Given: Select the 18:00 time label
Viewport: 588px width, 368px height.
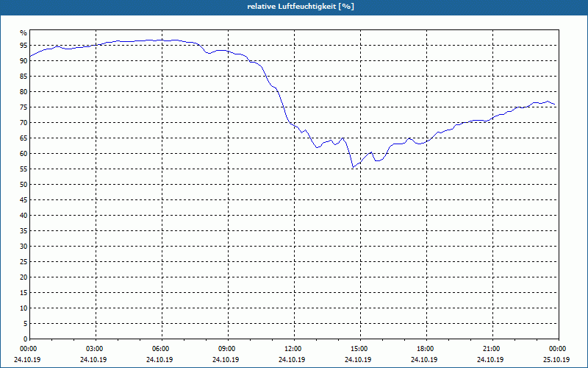Looking at the screenshot, I should 426,349.
